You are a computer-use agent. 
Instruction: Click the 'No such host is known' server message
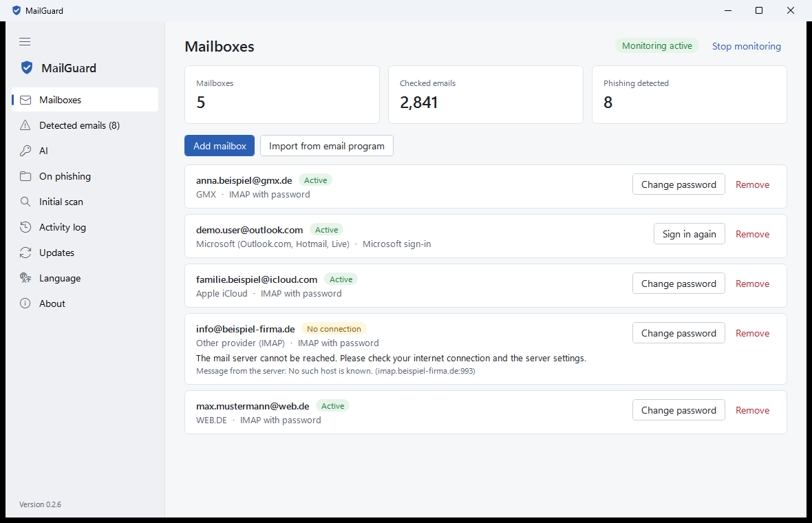pyautogui.click(x=336, y=371)
